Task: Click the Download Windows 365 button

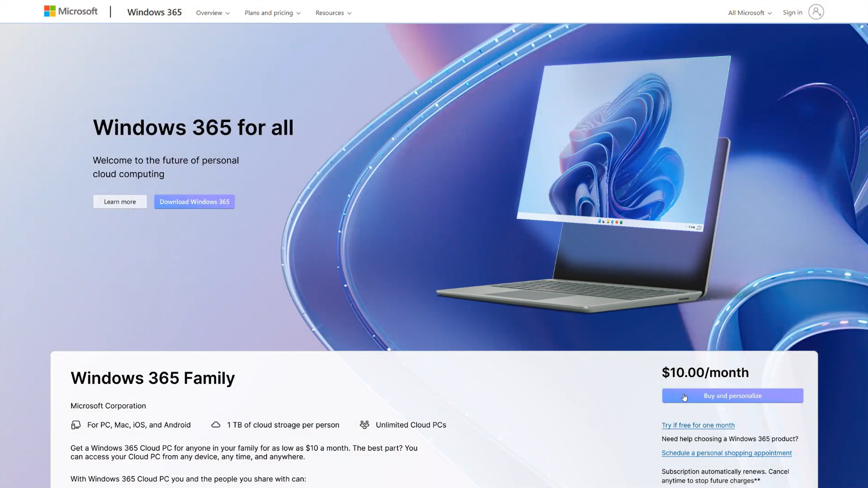Action: (x=194, y=201)
